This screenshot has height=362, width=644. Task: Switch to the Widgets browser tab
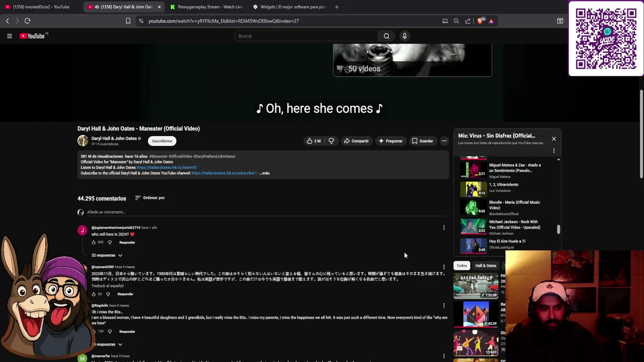289,7
